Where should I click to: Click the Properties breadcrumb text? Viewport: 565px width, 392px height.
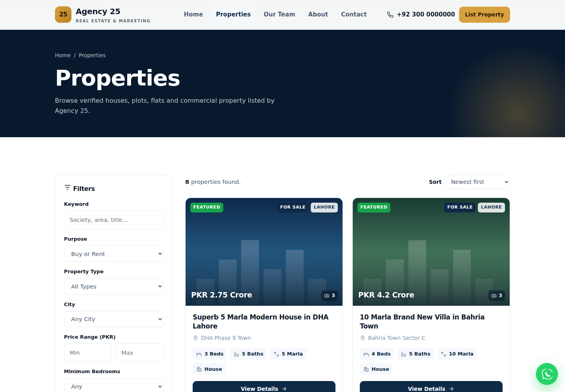(92, 55)
